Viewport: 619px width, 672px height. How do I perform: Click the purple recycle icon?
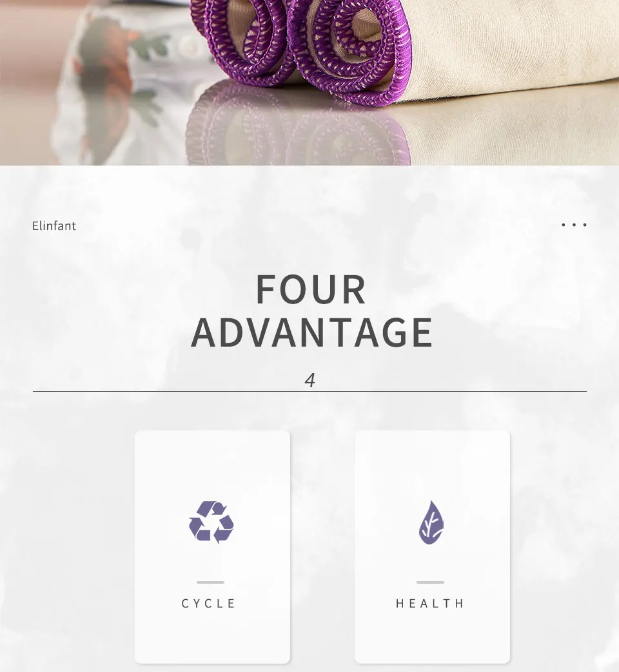pos(211,522)
